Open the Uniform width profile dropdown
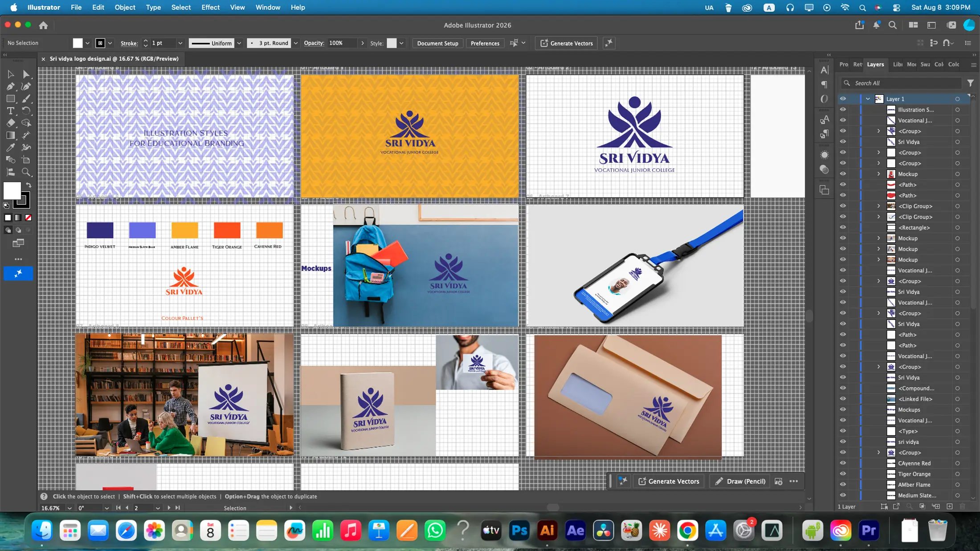Viewport: 980px width, 551px height. click(239, 43)
